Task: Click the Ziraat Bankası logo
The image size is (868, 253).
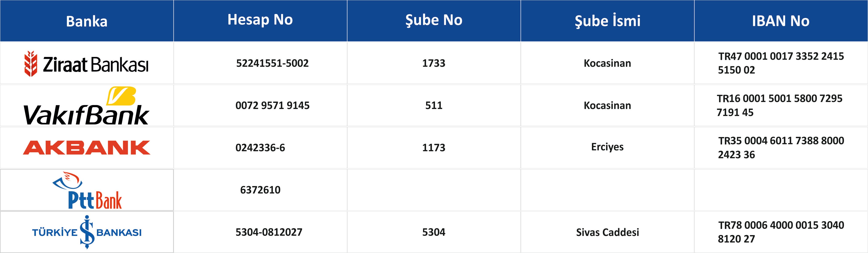Action: [86, 63]
